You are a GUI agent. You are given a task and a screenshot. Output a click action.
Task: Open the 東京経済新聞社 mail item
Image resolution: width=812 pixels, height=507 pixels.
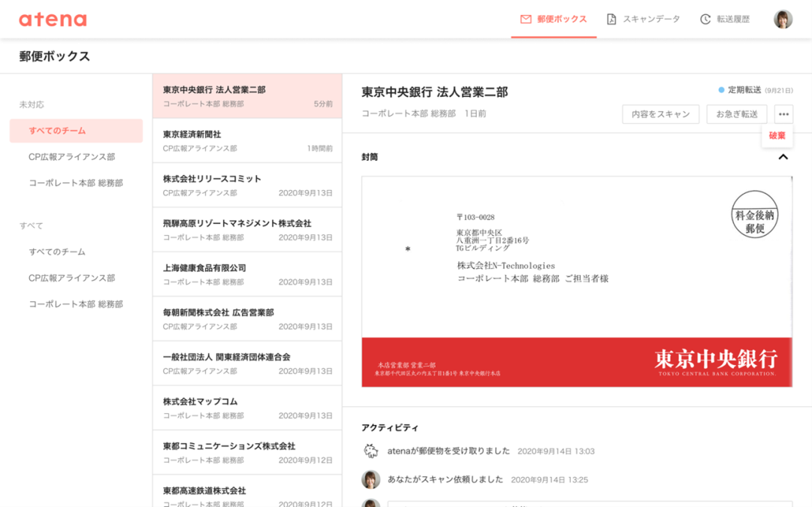click(247, 140)
